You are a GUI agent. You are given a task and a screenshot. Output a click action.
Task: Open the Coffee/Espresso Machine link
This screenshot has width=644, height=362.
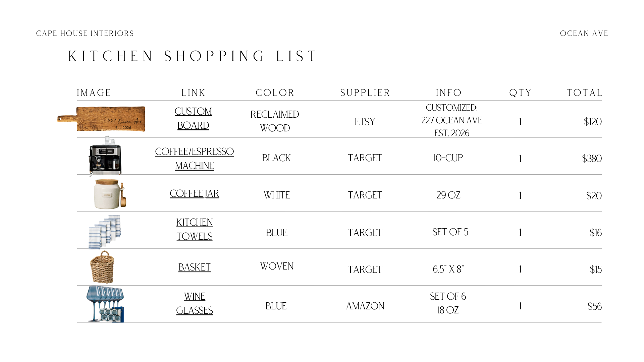(x=195, y=159)
